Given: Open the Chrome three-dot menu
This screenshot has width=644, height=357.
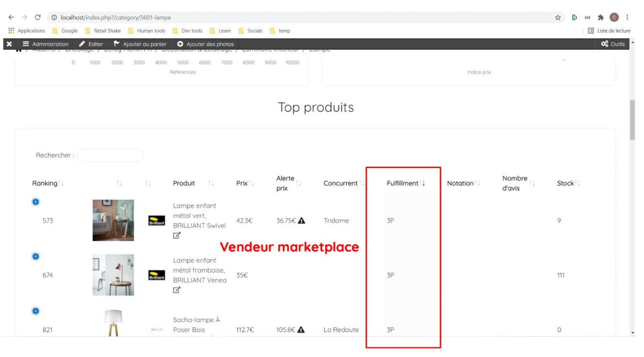Looking at the screenshot, I should [x=627, y=18].
